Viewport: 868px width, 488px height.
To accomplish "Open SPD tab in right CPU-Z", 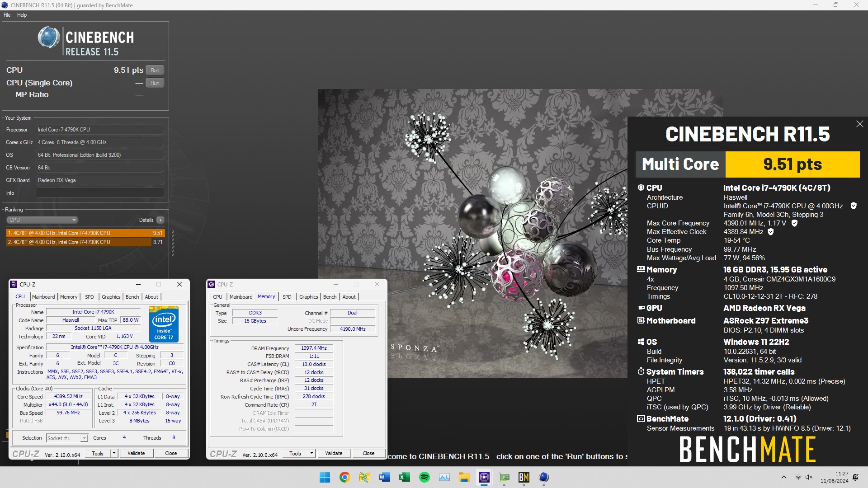I will tap(287, 297).
